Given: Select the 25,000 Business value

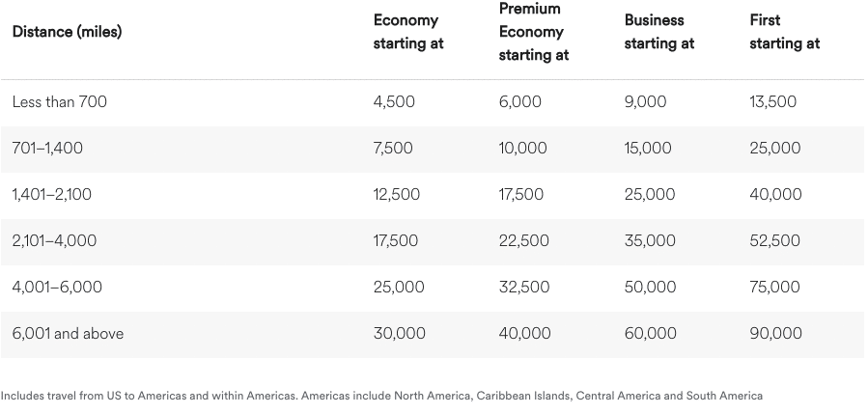Looking at the screenshot, I should click(x=650, y=194).
